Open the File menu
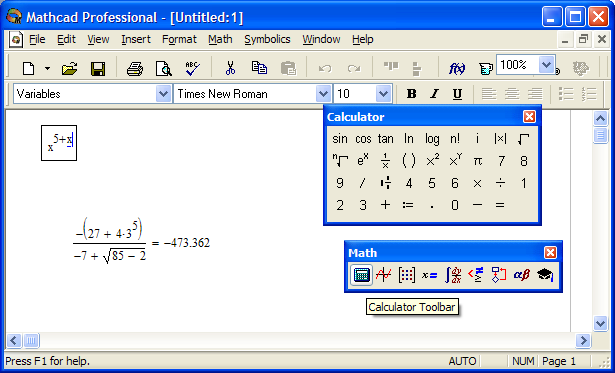615x373 pixels. (37, 39)
